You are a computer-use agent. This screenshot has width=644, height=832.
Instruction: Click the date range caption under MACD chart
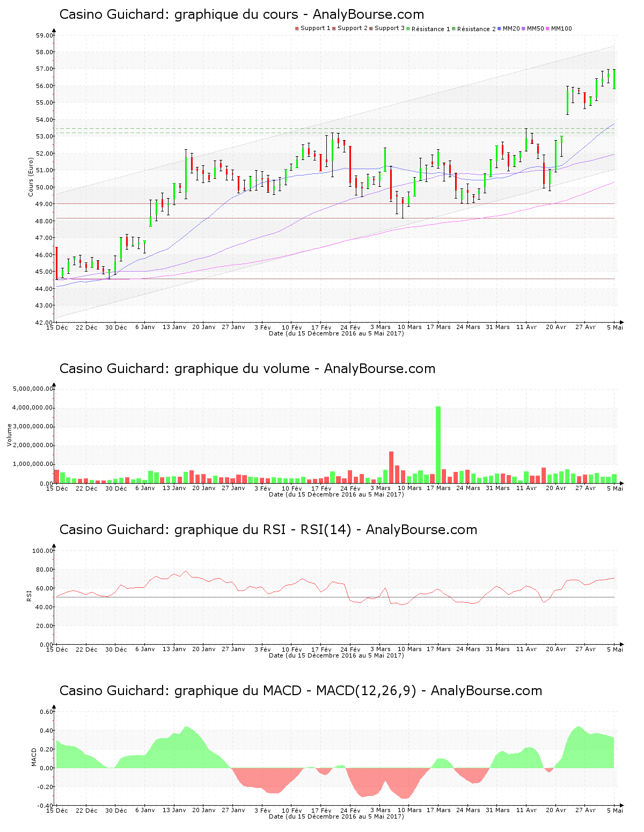pyautogui.click(x=336, y=816)
